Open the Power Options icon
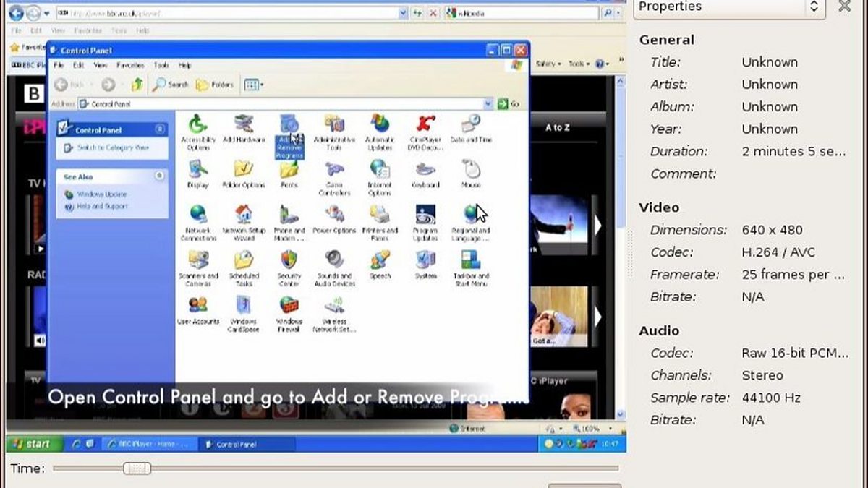Viewport: 868px width, 488px height. (334, 215)
